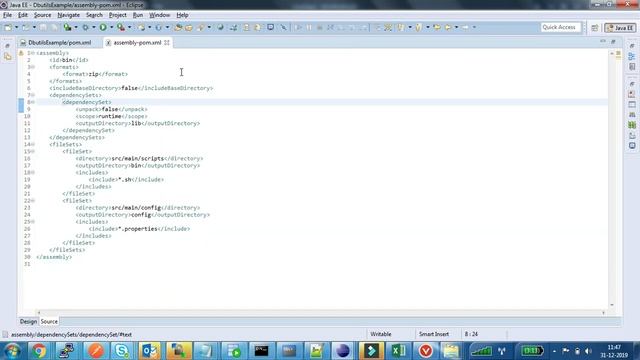640x360 pixels.
Task: Click the Back to last edit location icon
Action: [x=437, y=27]
